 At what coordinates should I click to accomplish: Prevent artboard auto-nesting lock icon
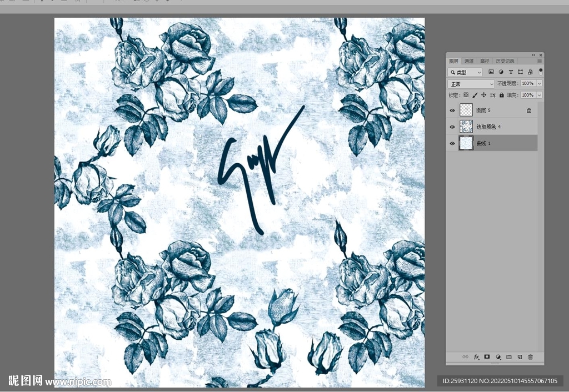(493, 95)
